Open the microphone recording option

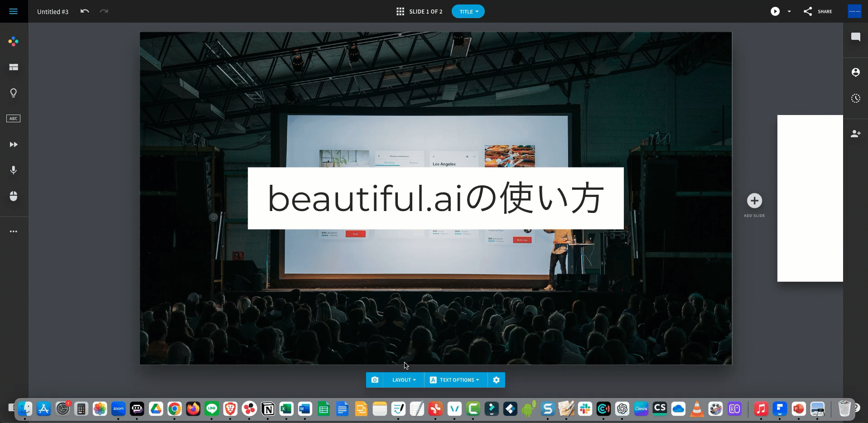coord(14,170)
